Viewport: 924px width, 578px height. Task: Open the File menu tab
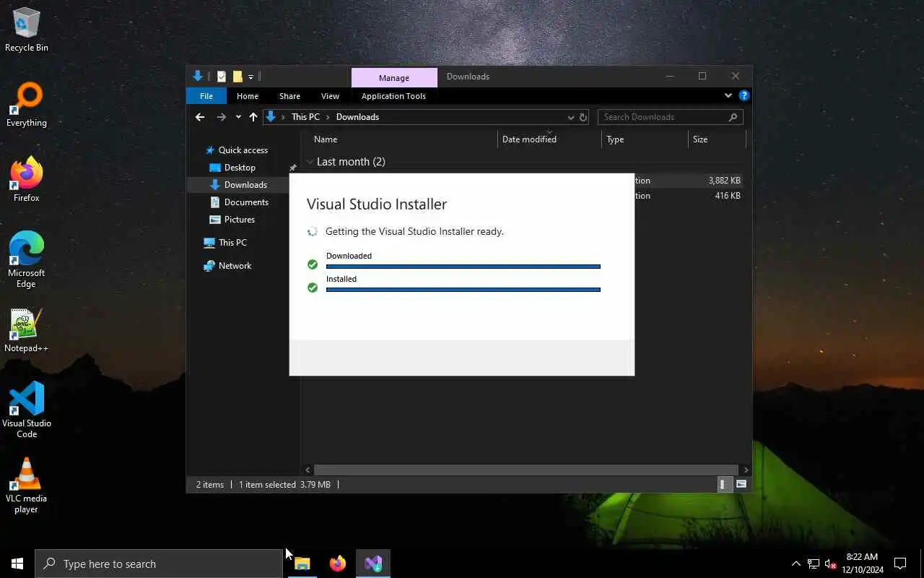pos(206,96)
